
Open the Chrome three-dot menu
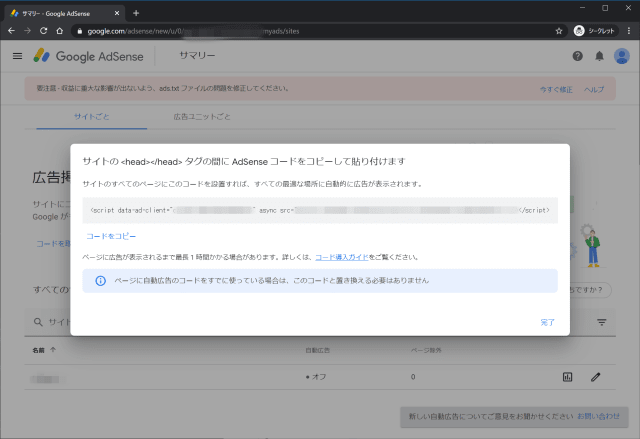tap(629, 31)
